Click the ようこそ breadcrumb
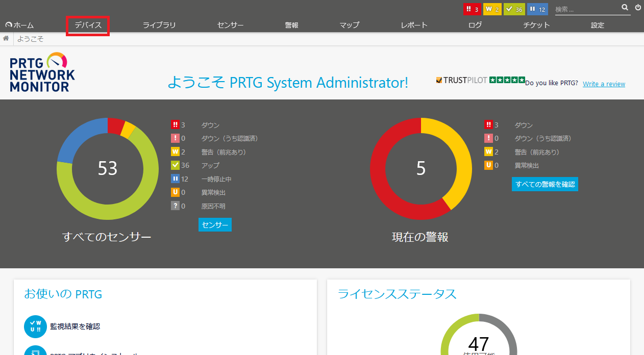This screenshot has width=644, height=355. 31,39
